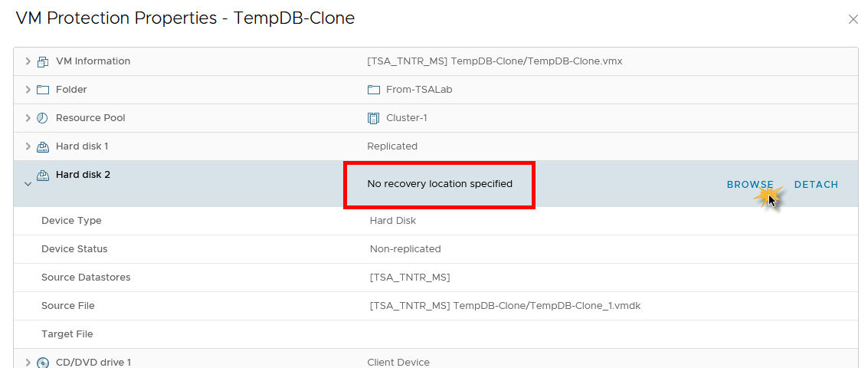868x368 pixels.
Task: Collapse the Hard disk 2 row
Action: [28, 184]
